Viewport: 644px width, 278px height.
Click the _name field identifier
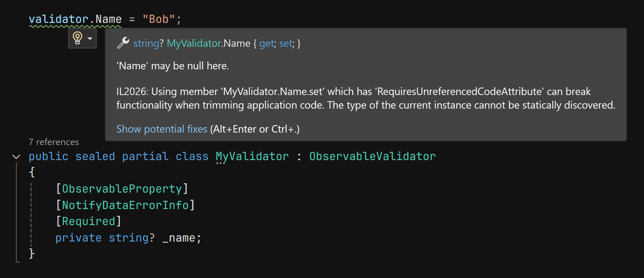point(179,238)
